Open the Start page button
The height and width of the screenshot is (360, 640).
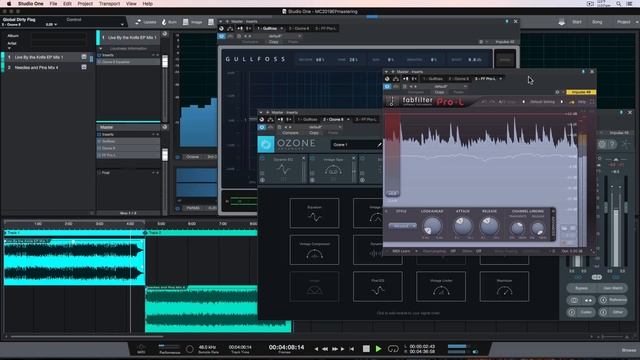click(576, 22)
